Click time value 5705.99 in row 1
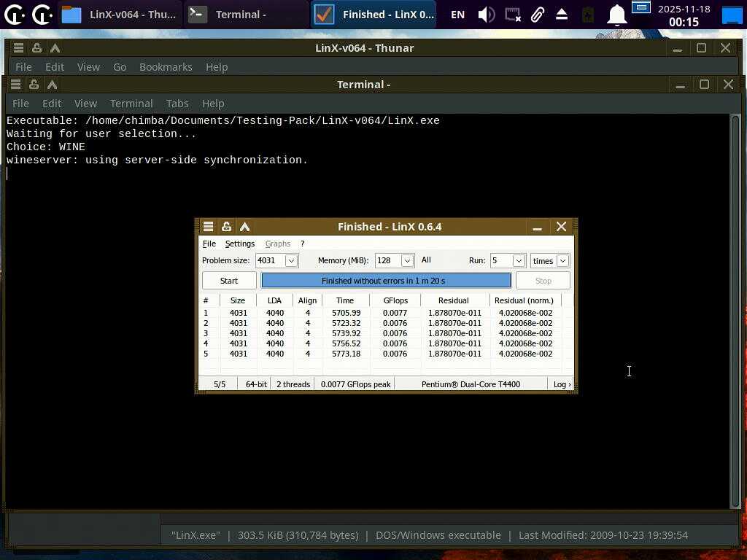Screen dimensions: 747x560 pyautogui.click(x=347, y=313)
